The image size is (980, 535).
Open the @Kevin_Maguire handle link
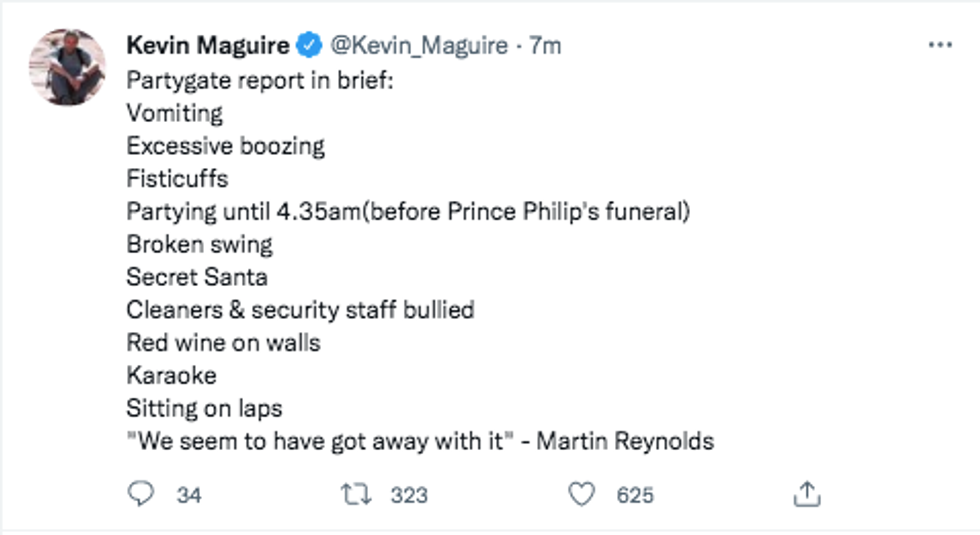point(418,46)
